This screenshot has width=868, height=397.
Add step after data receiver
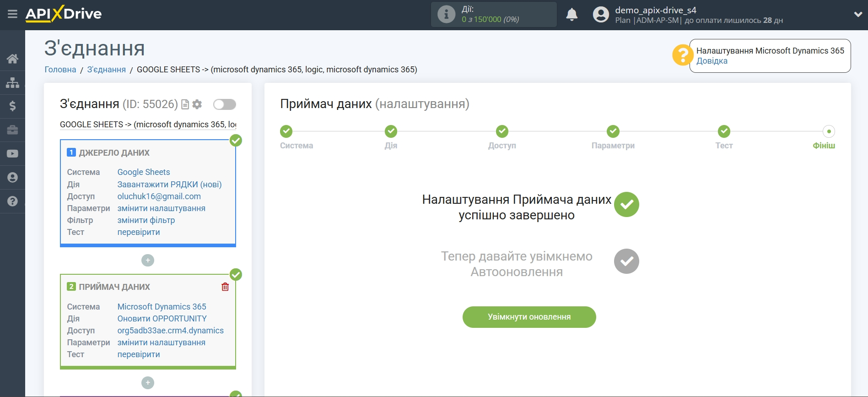(148, 383)
